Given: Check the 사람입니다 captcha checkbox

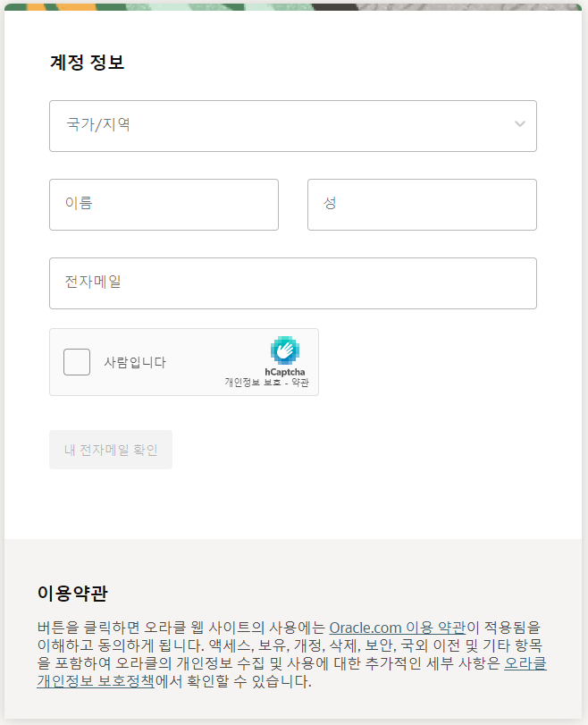Looking at the screenshot, I should click(77, 362).
